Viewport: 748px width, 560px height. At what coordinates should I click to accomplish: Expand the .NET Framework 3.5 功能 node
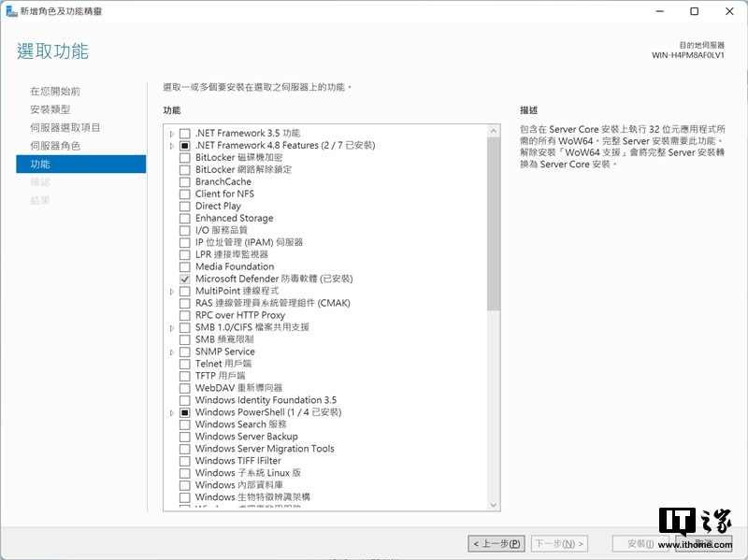tap(172, 134)
